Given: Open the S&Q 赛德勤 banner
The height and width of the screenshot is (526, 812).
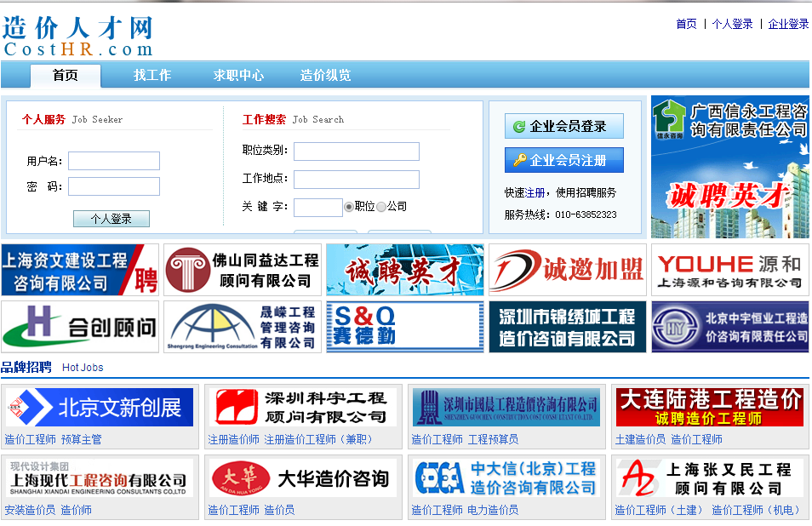Looking at the screenshot, I should click(405, 327).
